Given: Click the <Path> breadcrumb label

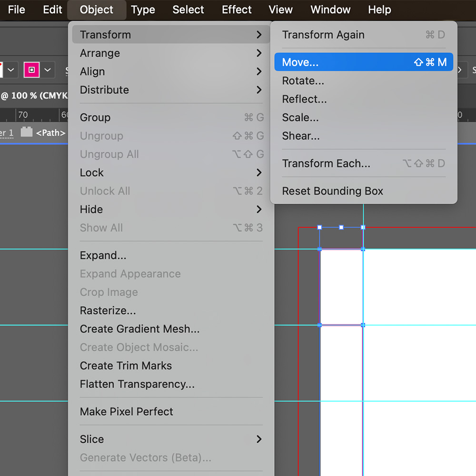Looking at the screenshot, I should pos(51,133).
